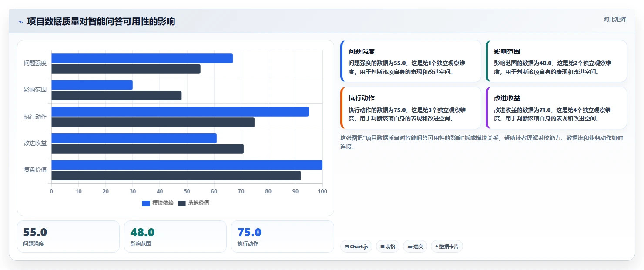Screen dimensions: 644x270
Task: Click the 问题强度 y-axis label
Action: 35,63
